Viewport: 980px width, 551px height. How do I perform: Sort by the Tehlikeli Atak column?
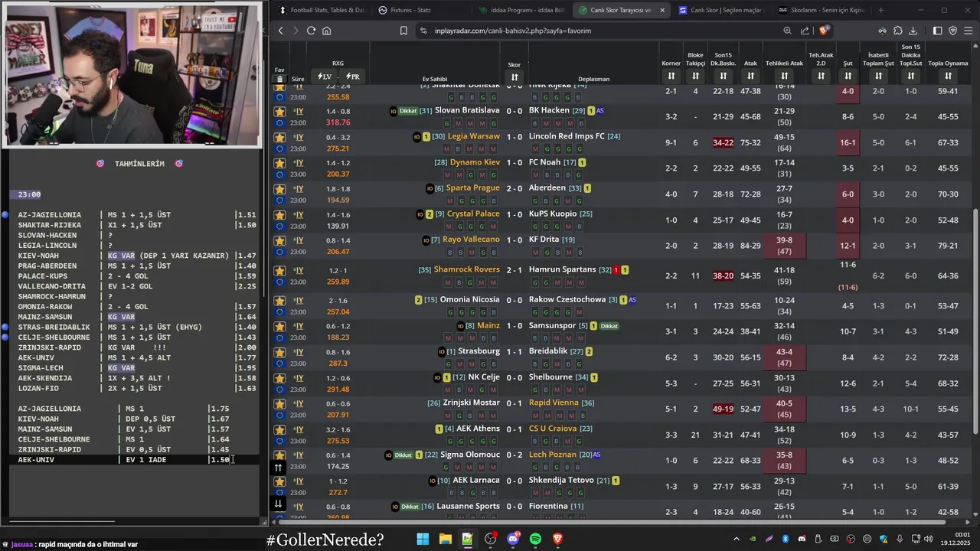click(x=784, y=76)
